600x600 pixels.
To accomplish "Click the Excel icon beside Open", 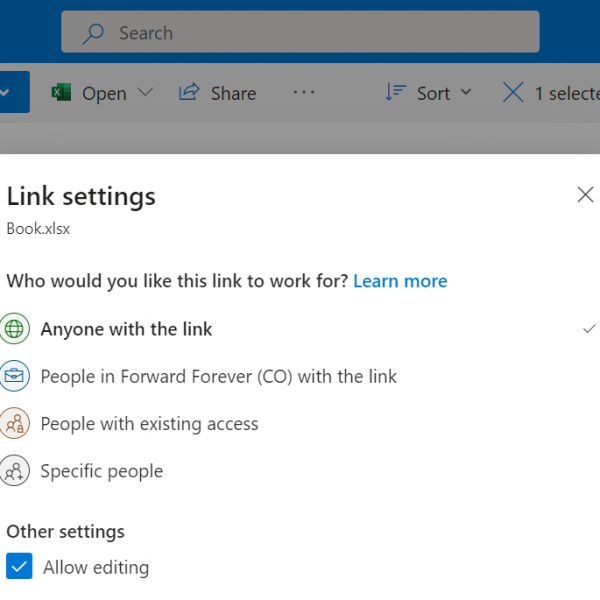I will [x=62, y=93].
